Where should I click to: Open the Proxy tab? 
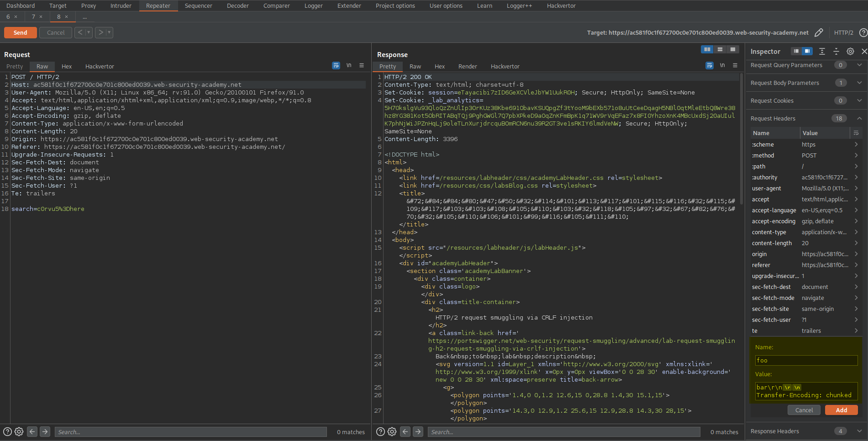[x=89, y=5]
